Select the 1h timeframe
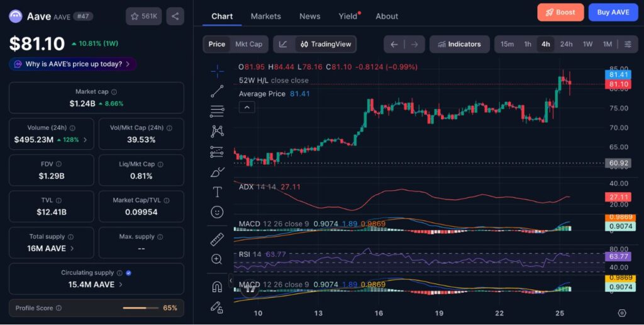Image resolution: width=644 pixels, height=325 pixels. click(528, 44)
